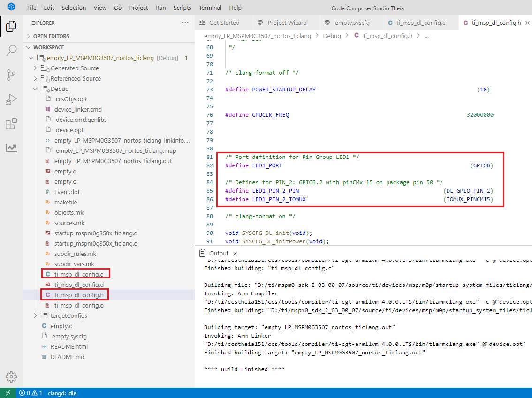Click the Debug breadcrumb segment

pyautogui.click(x=332, y=36)
